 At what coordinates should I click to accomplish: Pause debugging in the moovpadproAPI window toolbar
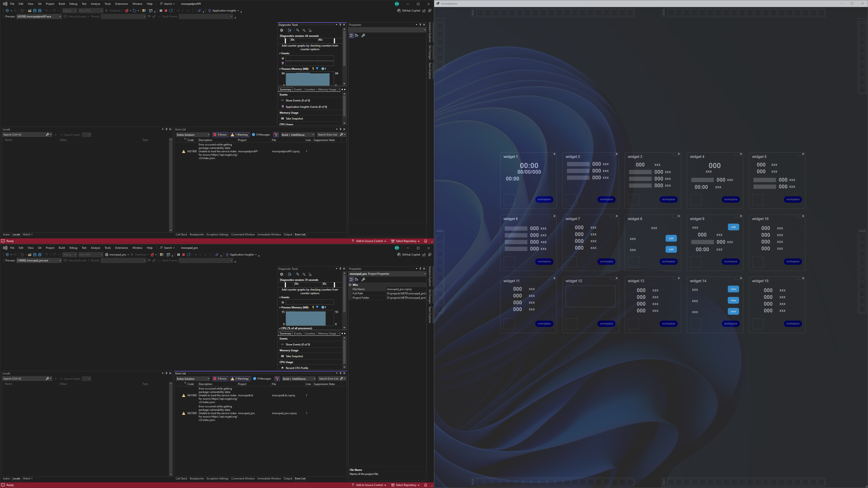[x=161, y=10]
